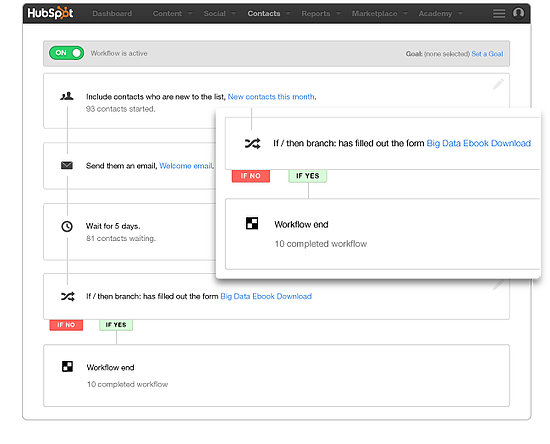The width and height of the screenshot is (550, 444).
Task: Expand the Reports dropdown menu
Action: [321, 14]
